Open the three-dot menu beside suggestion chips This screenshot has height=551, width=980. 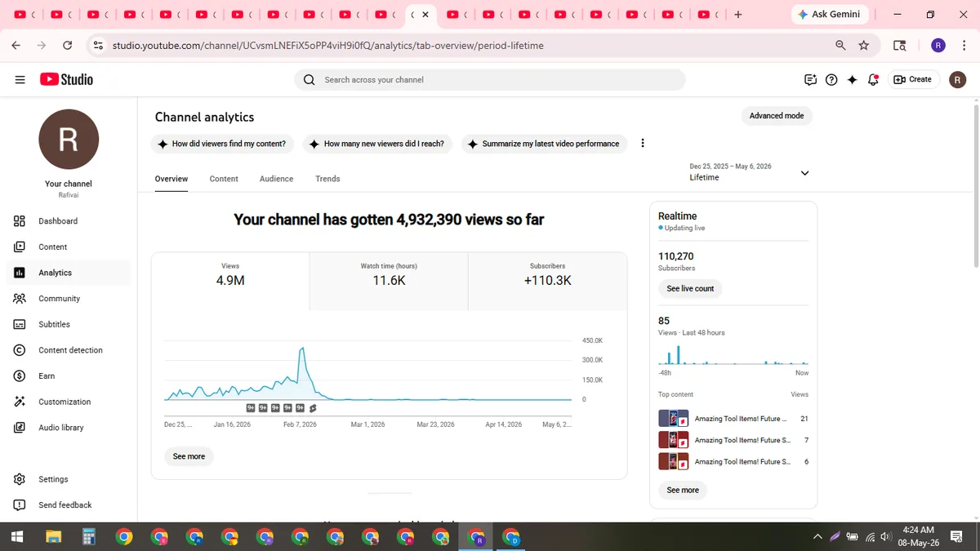(x=643, y=143)
